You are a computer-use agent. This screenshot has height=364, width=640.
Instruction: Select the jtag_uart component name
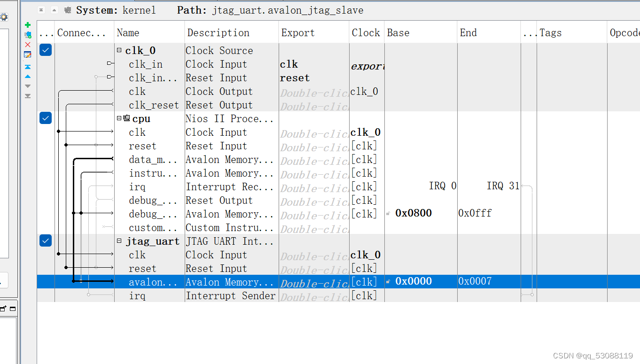point(153,241)
